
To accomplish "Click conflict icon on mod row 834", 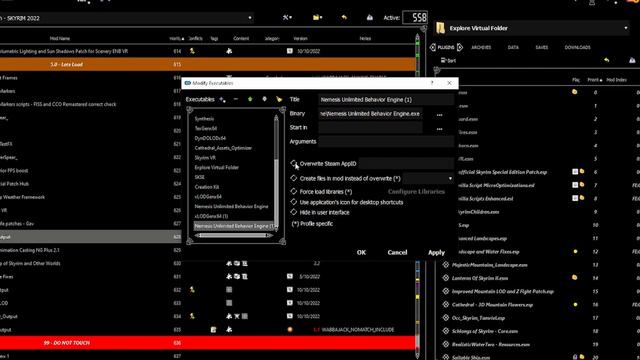I will 192,316.
